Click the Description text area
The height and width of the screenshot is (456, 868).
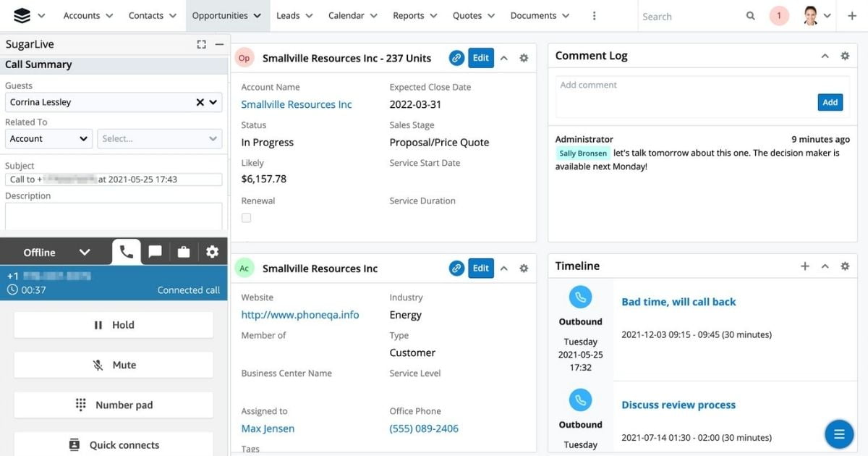[114, 216]
